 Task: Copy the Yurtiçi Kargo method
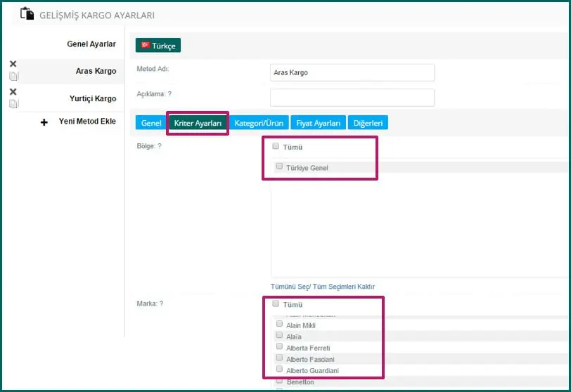(13, 103)
